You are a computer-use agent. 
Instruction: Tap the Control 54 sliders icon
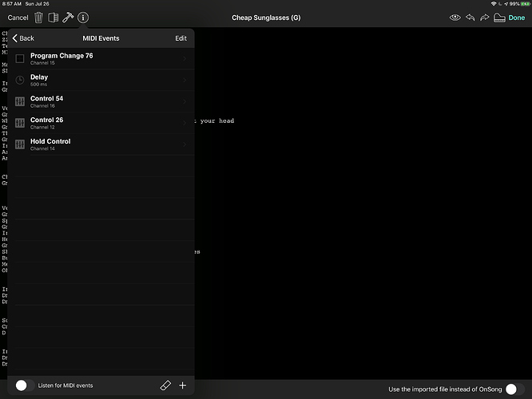coord(20,101)
